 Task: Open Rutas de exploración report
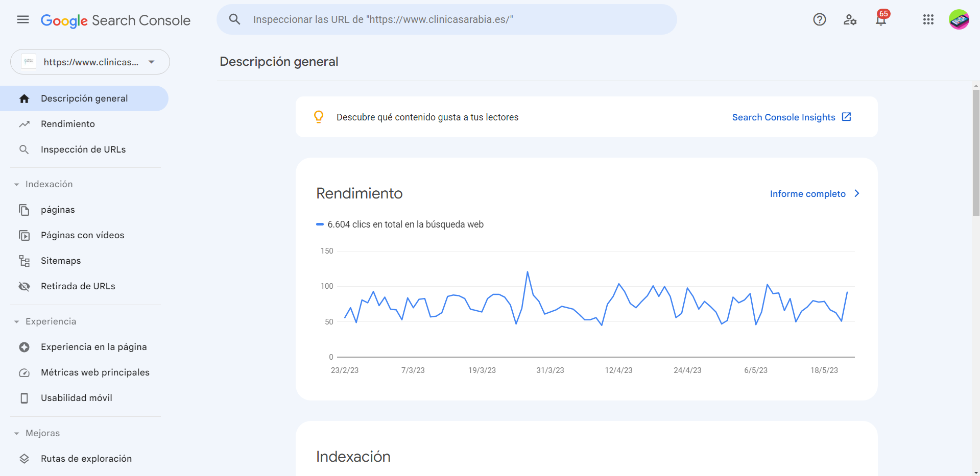point(84,459)
